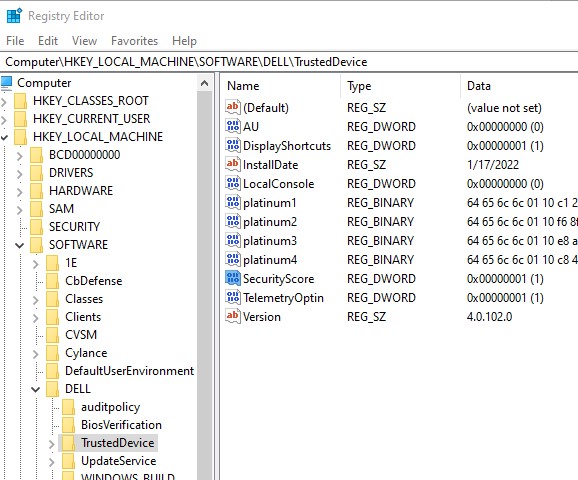This screenshot has height=480, width=578.
Task: Select the AU DWORD value icon
Action: pyautogui.click(x=233, y=126)
